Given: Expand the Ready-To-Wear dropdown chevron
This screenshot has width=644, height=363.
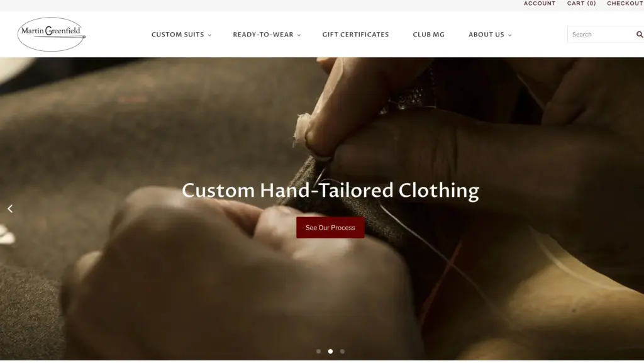Looking at the screenshot, I should click(x=299, y=35).
